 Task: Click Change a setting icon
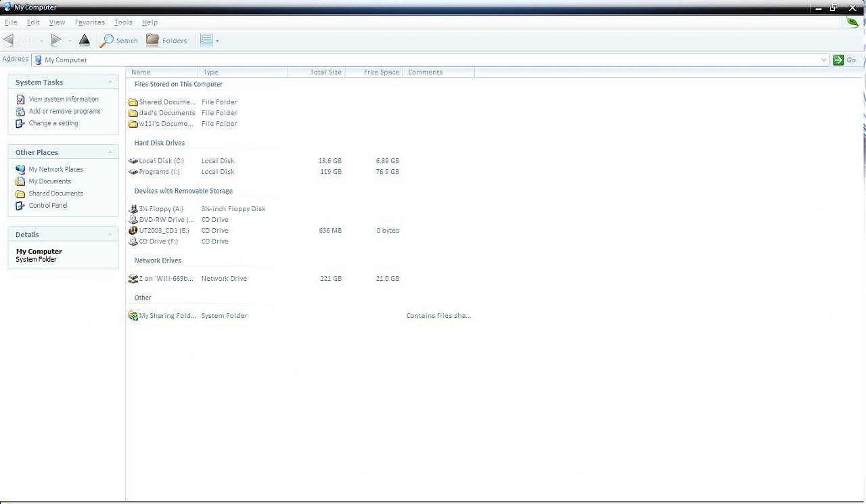pos(20,123)
